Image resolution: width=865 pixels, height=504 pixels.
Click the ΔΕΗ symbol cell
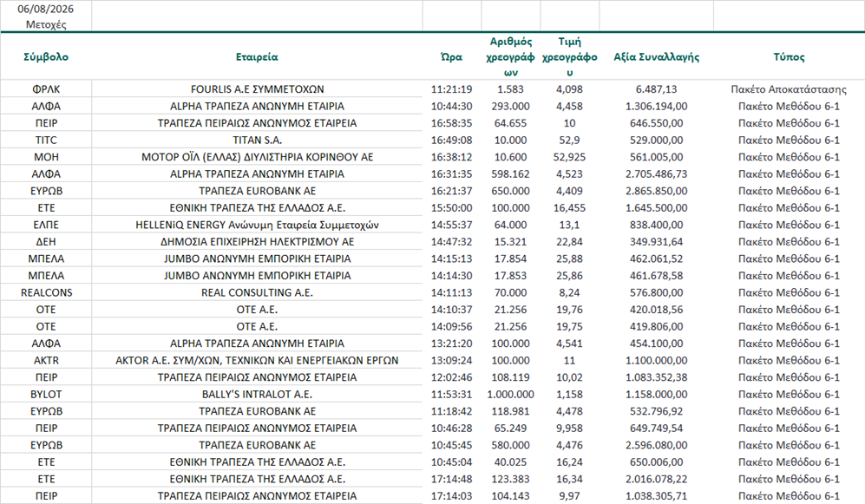(x=46, y=241)
